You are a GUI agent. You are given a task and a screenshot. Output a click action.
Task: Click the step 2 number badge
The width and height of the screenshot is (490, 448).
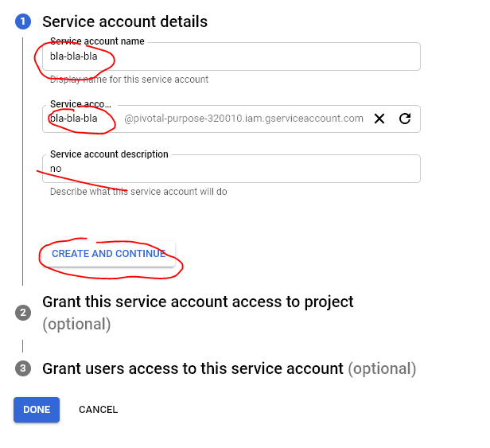pyautogui.click(x=22, y=313)
